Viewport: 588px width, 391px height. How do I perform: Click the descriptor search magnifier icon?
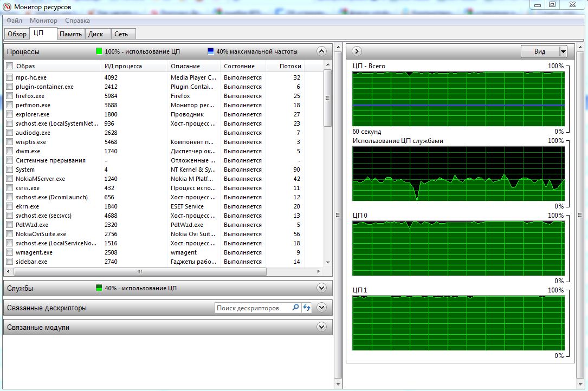[295, 308]
